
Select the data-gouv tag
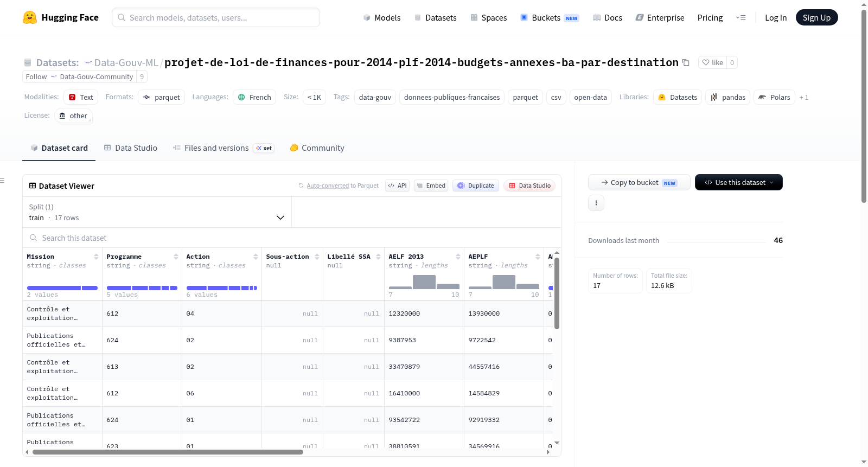pyautogui.click(x=375, y=97)
